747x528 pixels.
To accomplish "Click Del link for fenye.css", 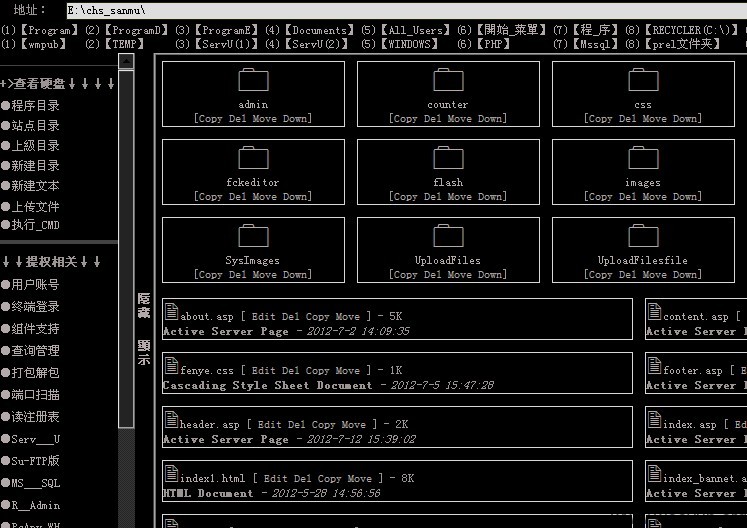I will pos(291,370).
